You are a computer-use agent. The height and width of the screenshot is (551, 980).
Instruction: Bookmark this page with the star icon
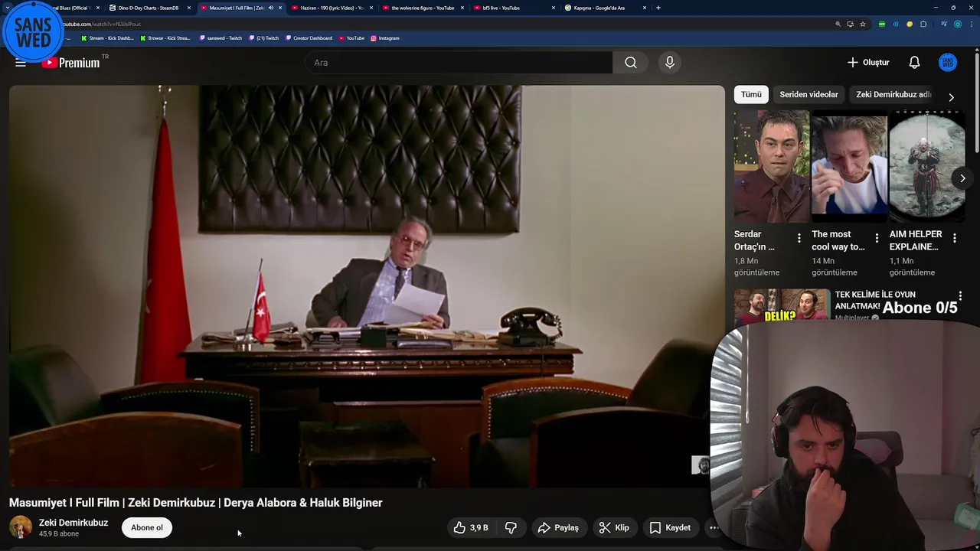click(863, 24)
